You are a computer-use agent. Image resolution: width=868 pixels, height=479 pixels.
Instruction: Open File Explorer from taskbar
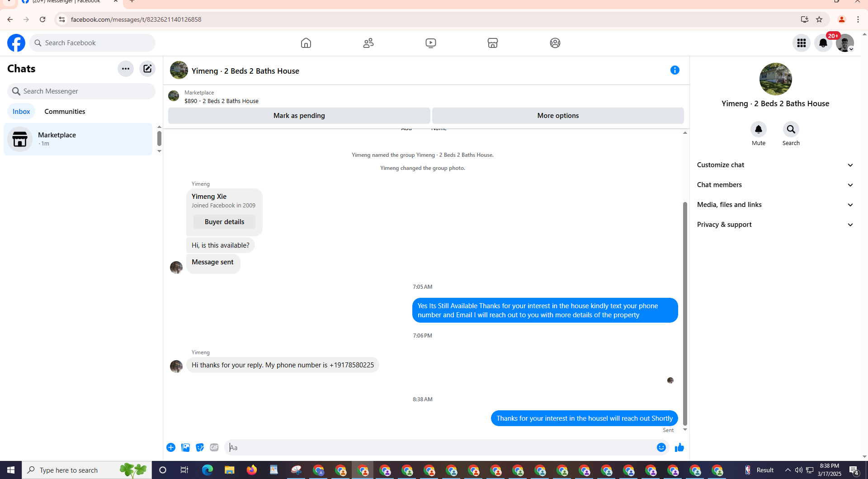click(230, 470)
